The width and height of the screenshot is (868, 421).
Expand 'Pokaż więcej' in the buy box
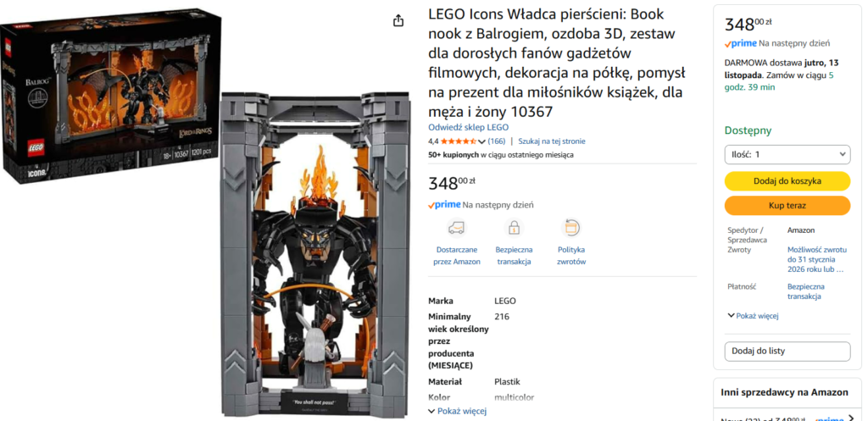tap(753, 316)
